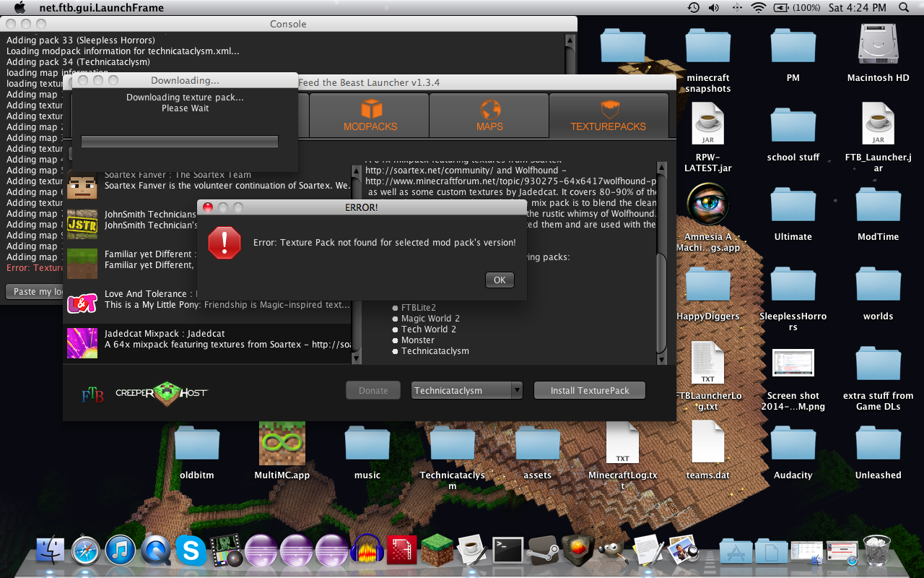
Task: Select Macintosh HD desktop icon
Action: coord(879,46)
